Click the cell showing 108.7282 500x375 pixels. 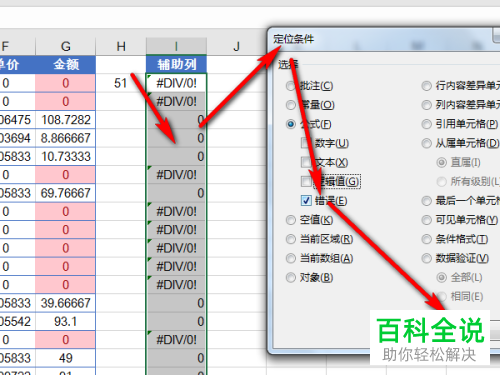(x=65, y=120)
